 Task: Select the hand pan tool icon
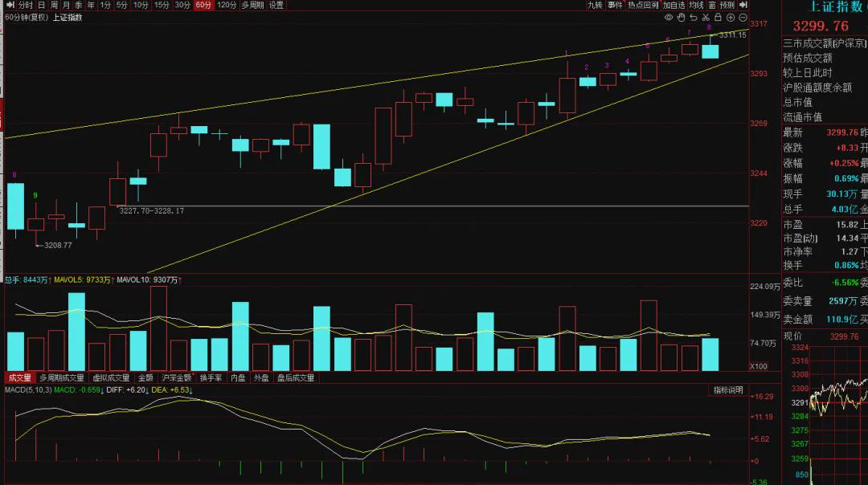click(681, 18)
